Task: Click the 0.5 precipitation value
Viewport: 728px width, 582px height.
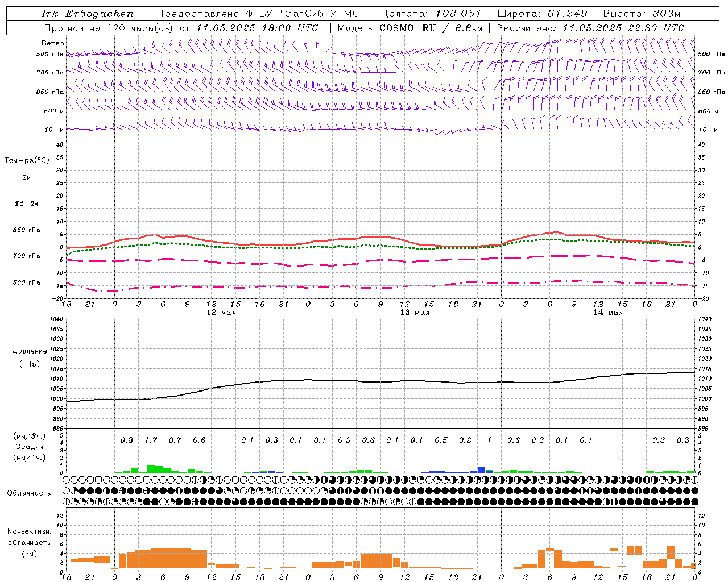Action: tap(441, 440)
